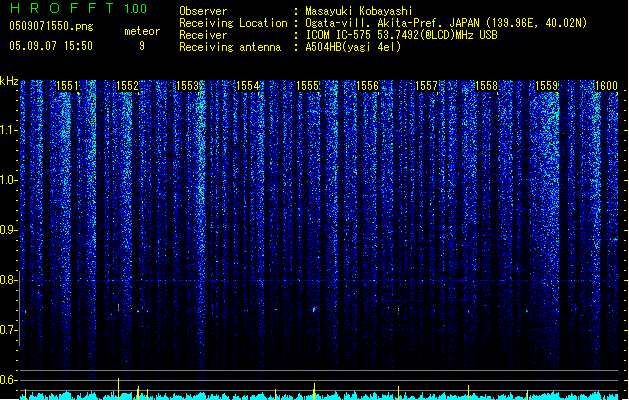The image size is (629, 400).
Task: Click the 1556 time marker
Action: pos(367,86)
